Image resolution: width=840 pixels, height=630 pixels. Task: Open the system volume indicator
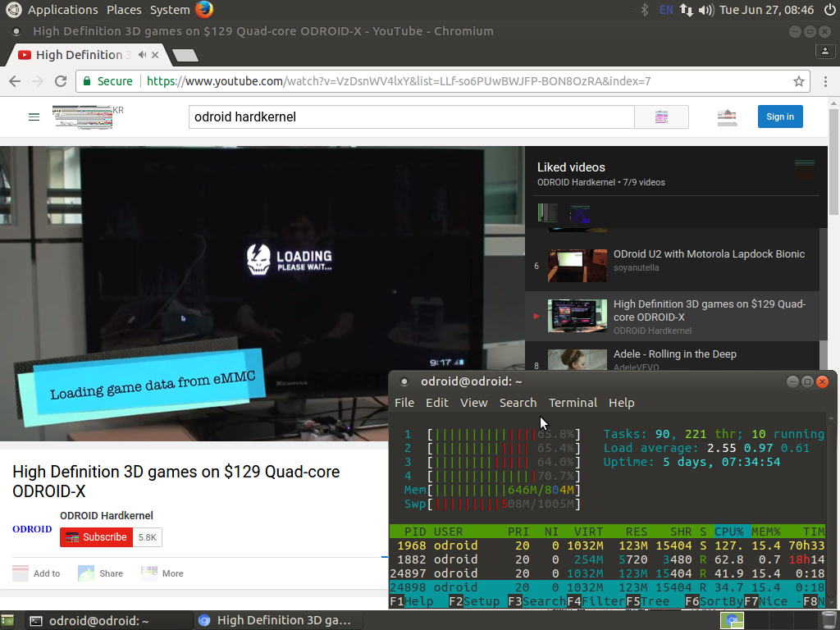point(705,10)
